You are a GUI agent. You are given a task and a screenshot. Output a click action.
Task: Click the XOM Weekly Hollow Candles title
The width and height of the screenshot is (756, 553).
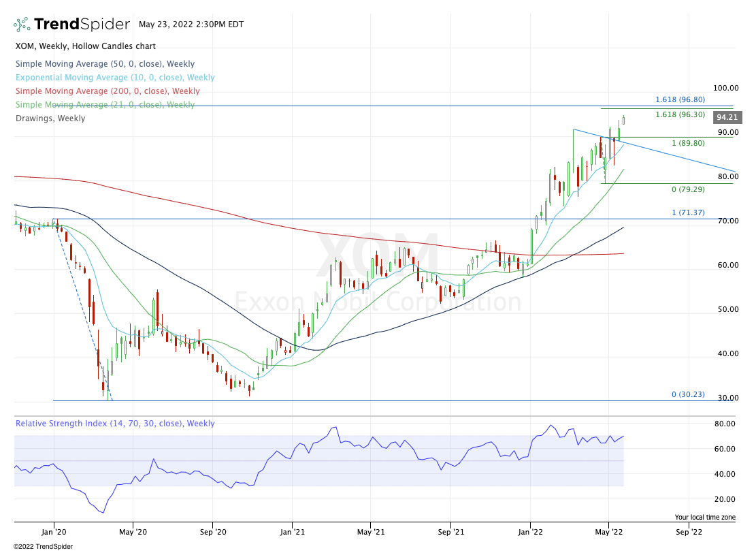coord(84,46)
